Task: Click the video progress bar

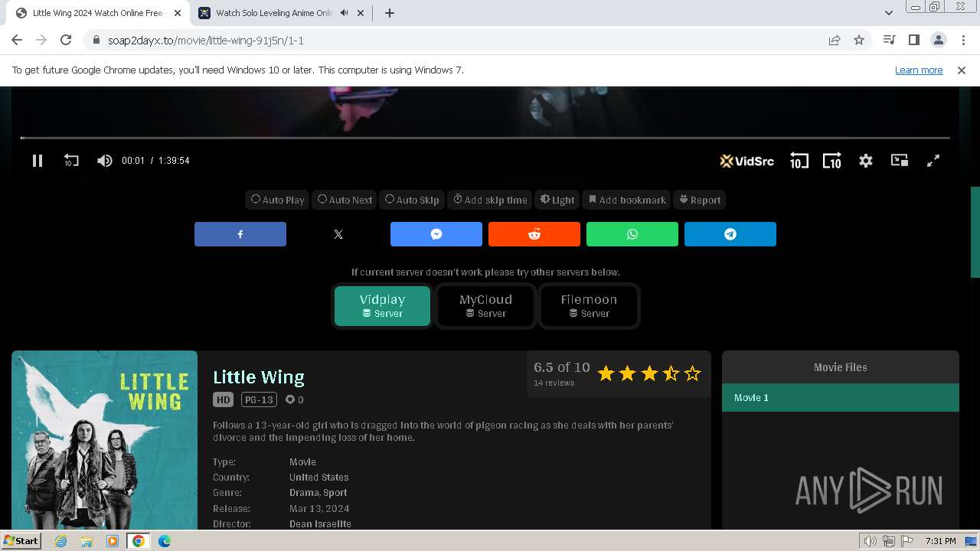Action: coord(485,138)
